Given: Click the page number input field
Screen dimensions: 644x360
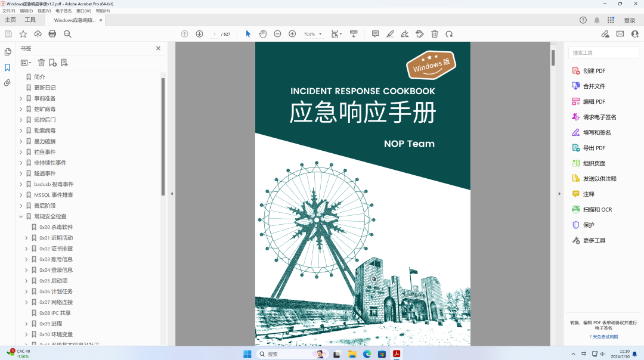Looking at the screenshot, I should (x=214, y=34).
